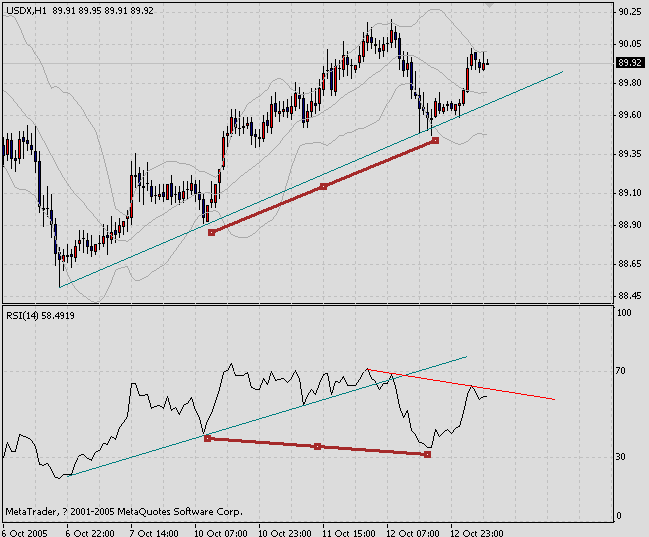Click the 90.25 price axis label
The image size is (649, 537).
click(630, 12)
